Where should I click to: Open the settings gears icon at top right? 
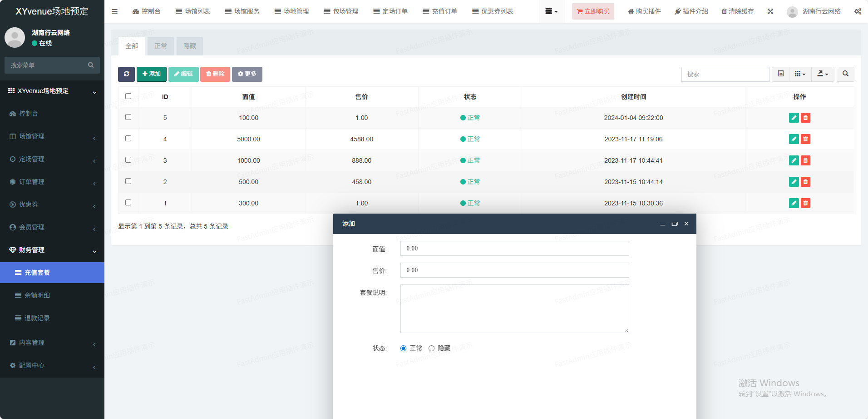coord(857,11)
